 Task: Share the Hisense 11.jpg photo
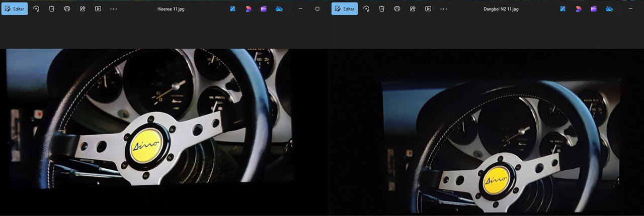[83, 9]
